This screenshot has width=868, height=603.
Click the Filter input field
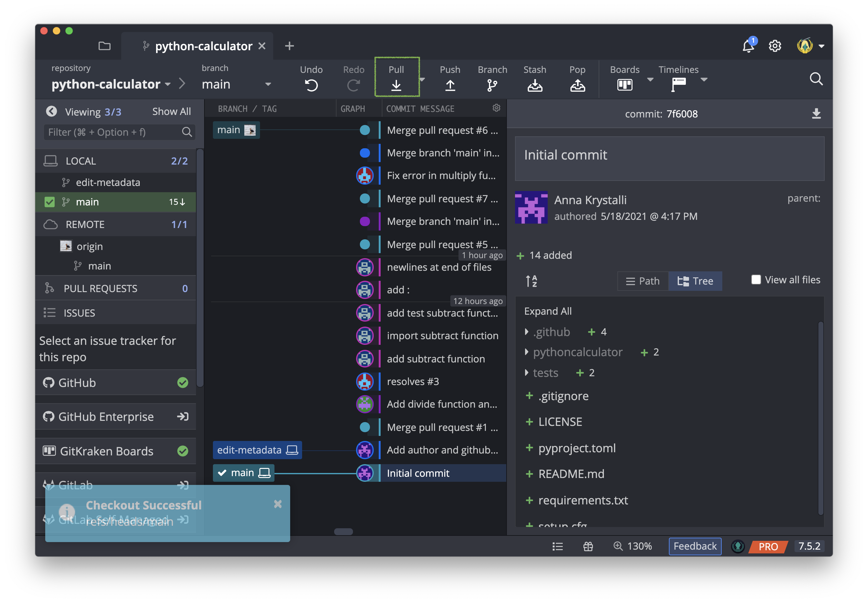[x=119, y=132]
